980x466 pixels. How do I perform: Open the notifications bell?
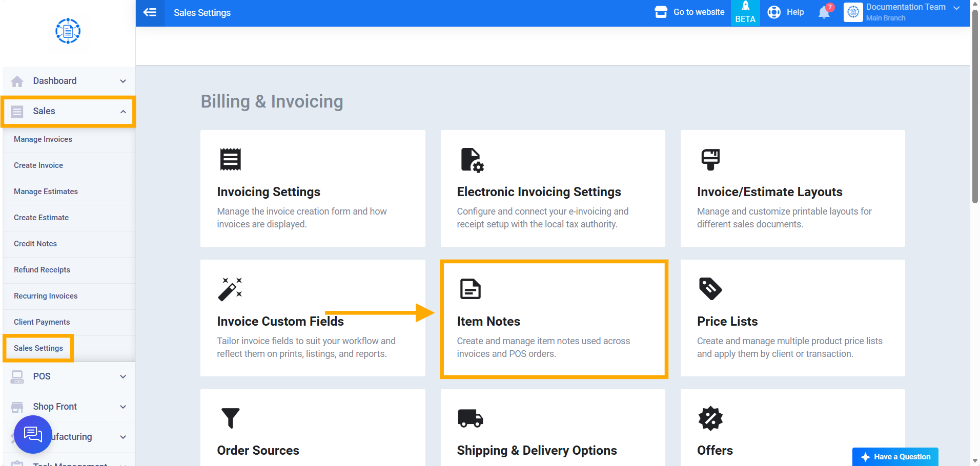(824, 12)
